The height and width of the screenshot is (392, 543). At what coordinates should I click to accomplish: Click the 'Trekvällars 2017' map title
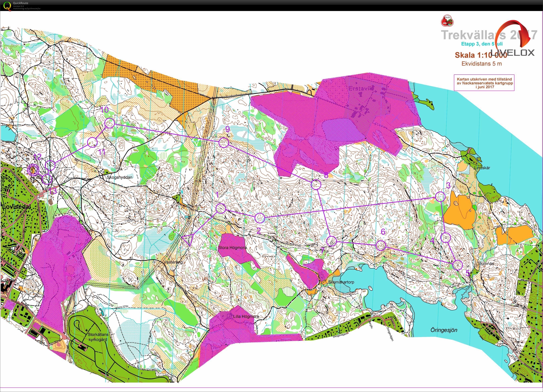489,35
